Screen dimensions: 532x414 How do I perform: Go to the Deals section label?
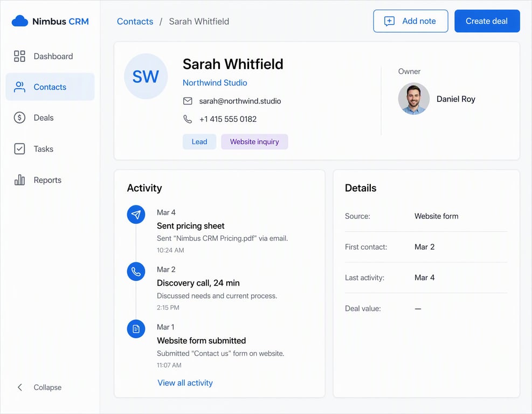pos(44,118)
